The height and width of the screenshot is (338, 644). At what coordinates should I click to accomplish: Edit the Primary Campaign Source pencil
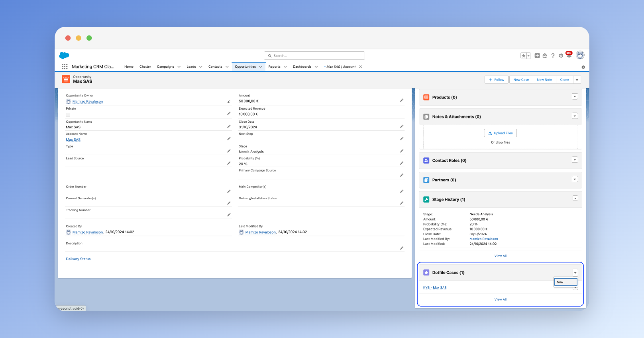[402, 175]
